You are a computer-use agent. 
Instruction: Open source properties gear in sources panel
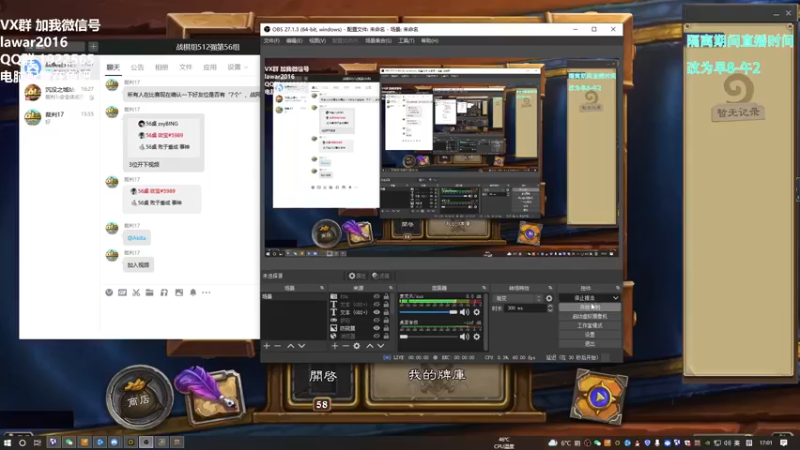tap(357, 346)
